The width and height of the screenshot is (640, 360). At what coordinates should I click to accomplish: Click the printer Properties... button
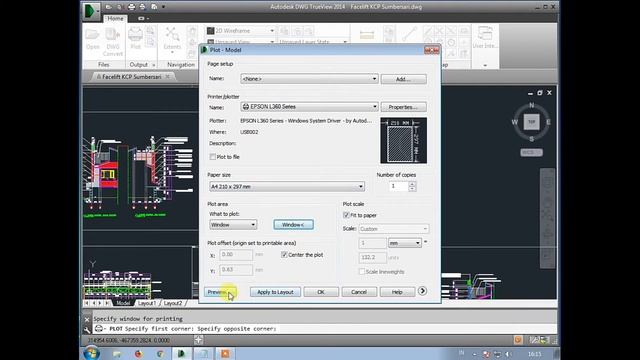(x=404, y=107)
